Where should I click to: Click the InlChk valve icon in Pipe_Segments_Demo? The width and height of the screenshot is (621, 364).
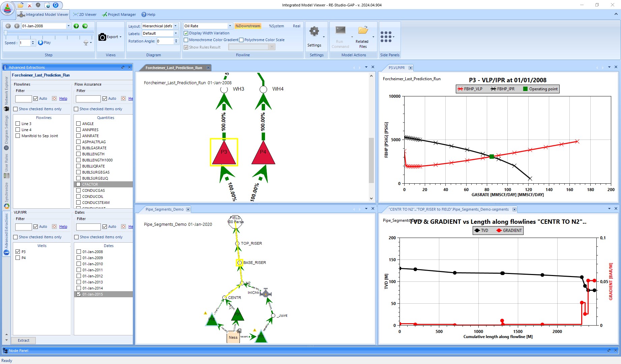coord(266,293)
